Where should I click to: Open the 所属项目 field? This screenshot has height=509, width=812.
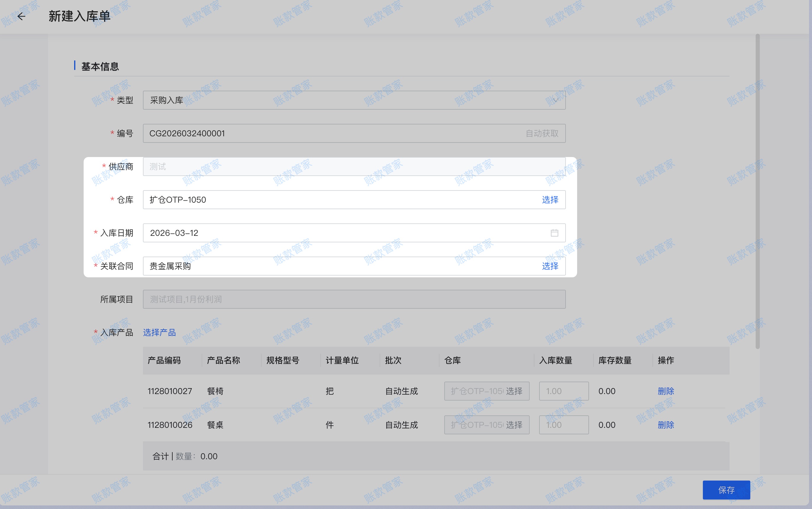[354, 299]
